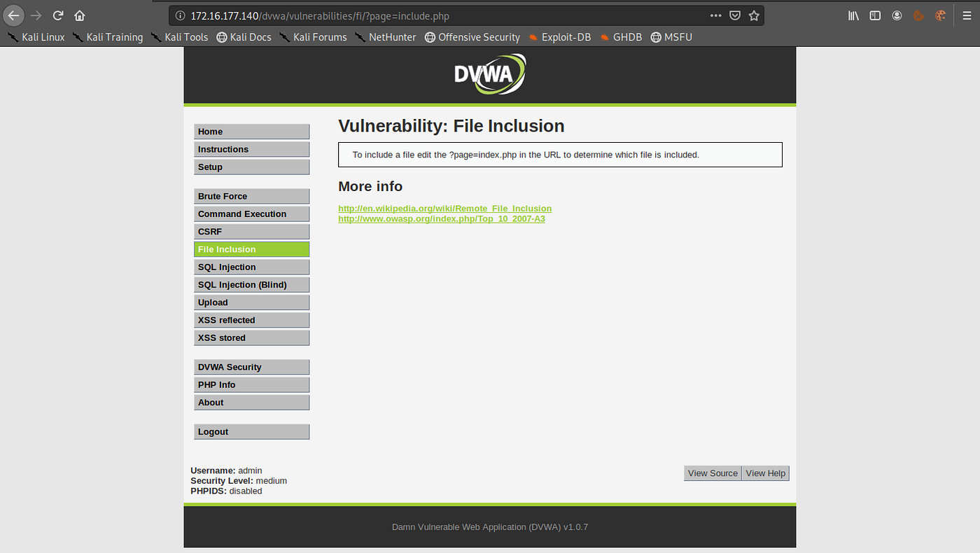The image size is (980, 553).
Task: Click Logout in the side menu
Action: 251,432
